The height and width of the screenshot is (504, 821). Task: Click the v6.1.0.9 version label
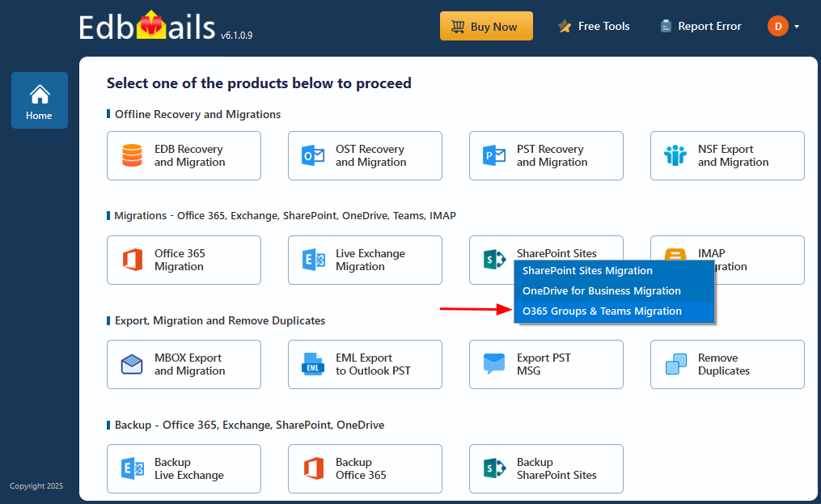point(237,35)
